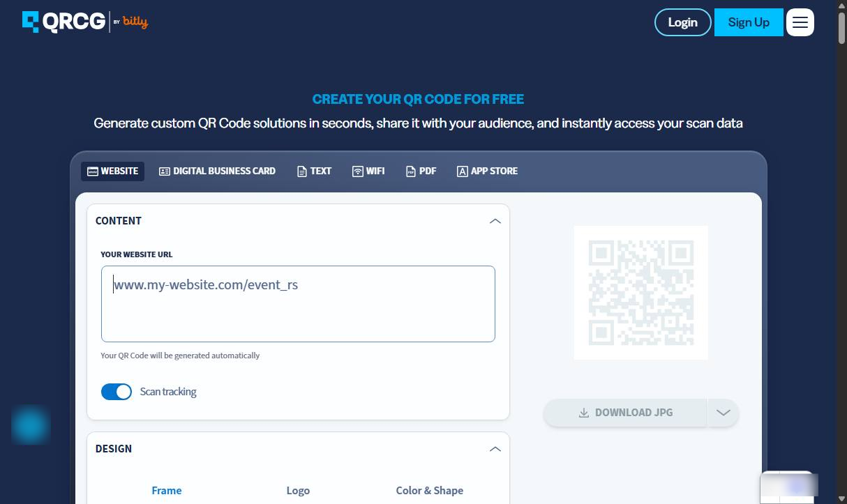
Task: Switch to Digital Business Card tab
Action: click(217, 171)
